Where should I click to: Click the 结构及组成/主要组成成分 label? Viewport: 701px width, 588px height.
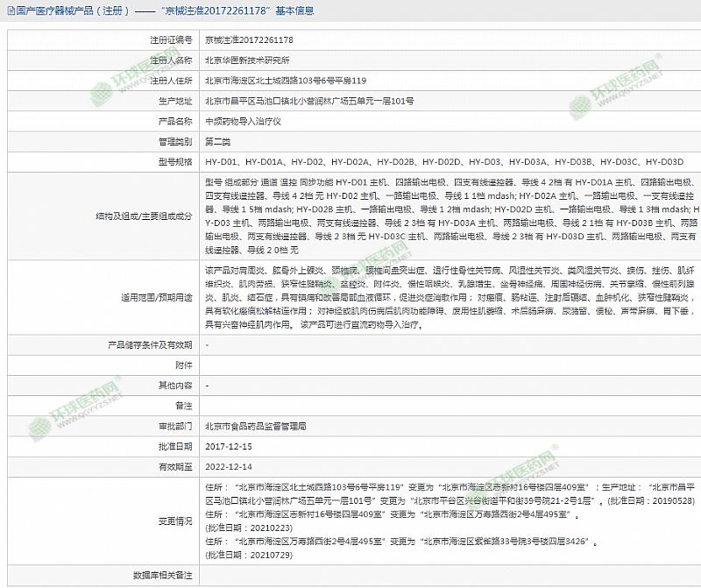(145, 216)
